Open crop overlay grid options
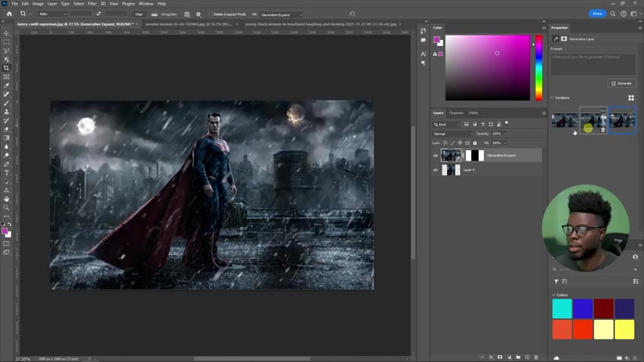 [187, 14]
